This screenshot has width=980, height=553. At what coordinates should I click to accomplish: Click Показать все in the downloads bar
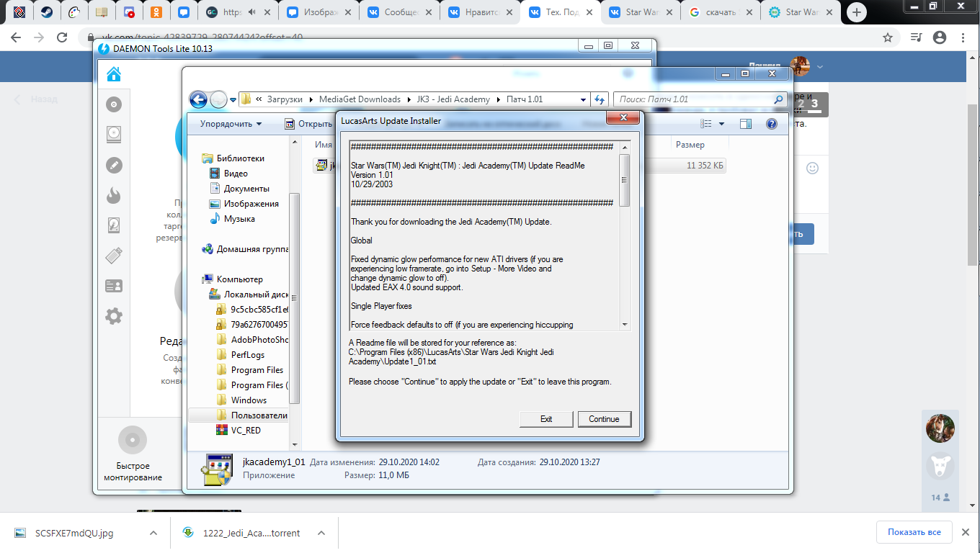914,532
